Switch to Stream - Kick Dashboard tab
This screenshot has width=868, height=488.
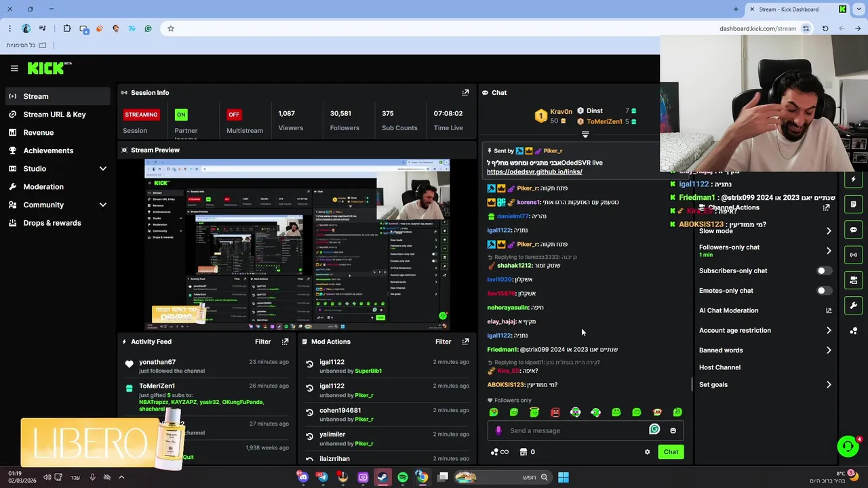[x=797, y=9]
